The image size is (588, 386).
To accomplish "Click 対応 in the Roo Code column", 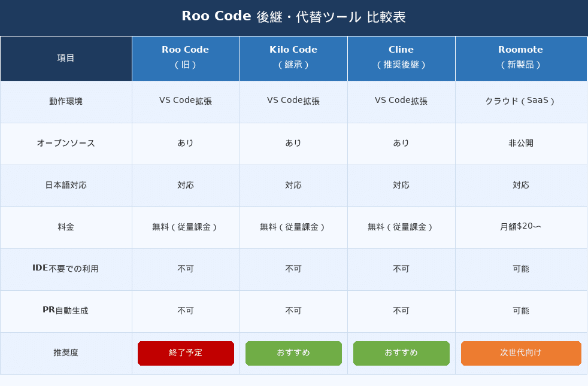I will [x=186, y=185].
